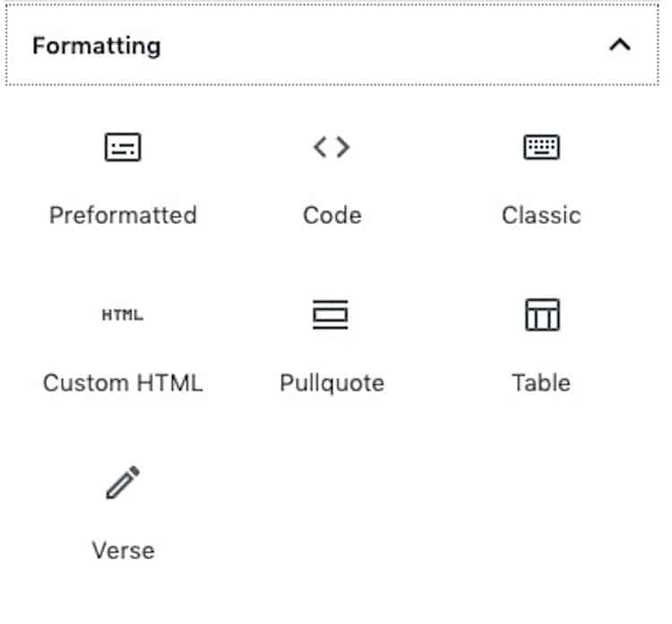This screenshot has height=624, width=672.
Task: Select the Classic label text
Action: click(541, 215)
